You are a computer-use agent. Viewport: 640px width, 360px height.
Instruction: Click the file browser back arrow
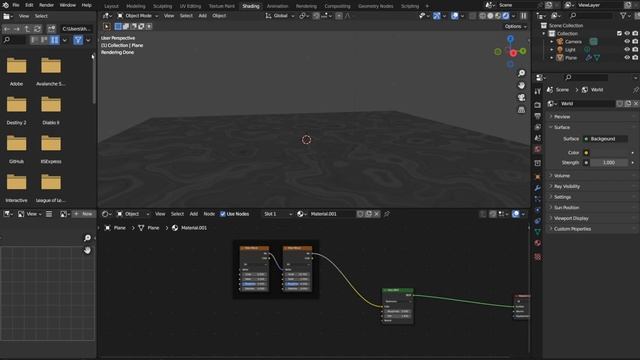(x=7, y=29)
